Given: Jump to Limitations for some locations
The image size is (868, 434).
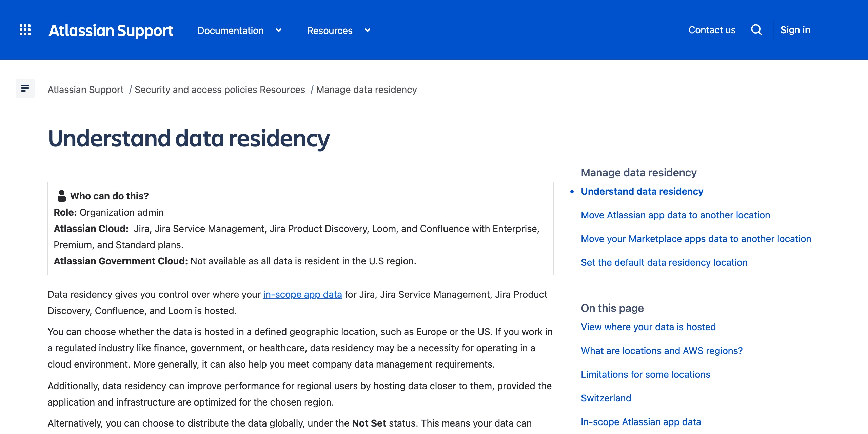Looking at the screenshot, I should pyautogui.click(x=646, y=374).
